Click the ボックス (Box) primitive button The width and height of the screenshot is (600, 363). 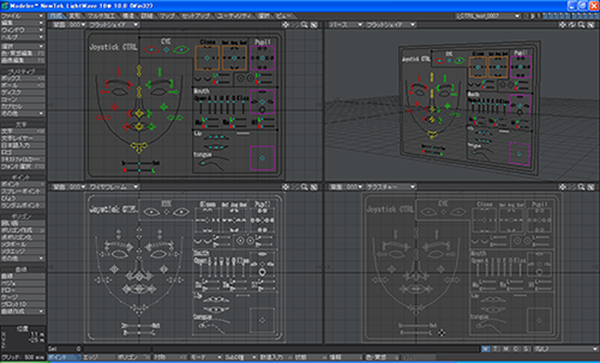pyautogui.click(x=23, y=78)
